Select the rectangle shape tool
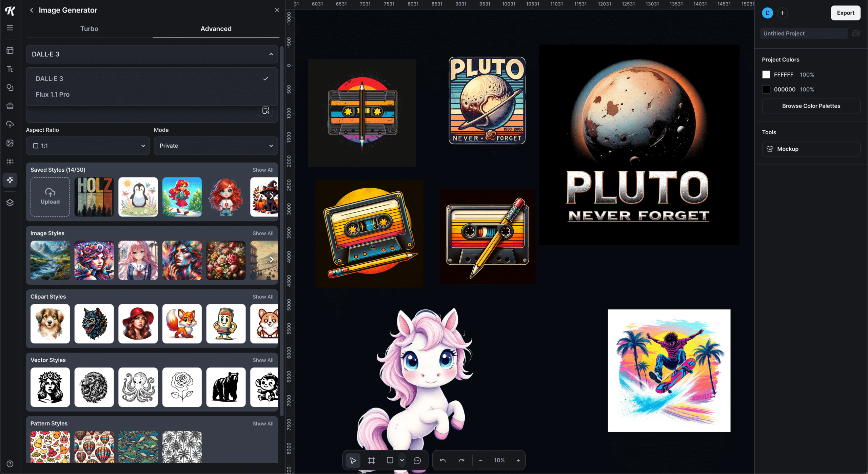This screenshot has height=474, width=868. (x=390, y=460)
